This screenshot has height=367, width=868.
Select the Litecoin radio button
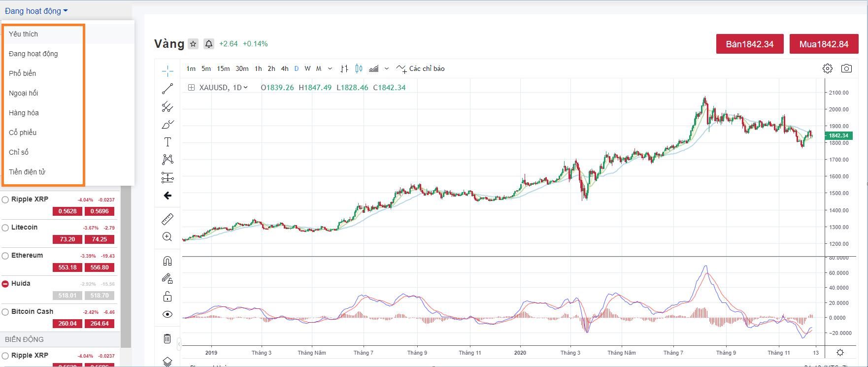point(5,228)
